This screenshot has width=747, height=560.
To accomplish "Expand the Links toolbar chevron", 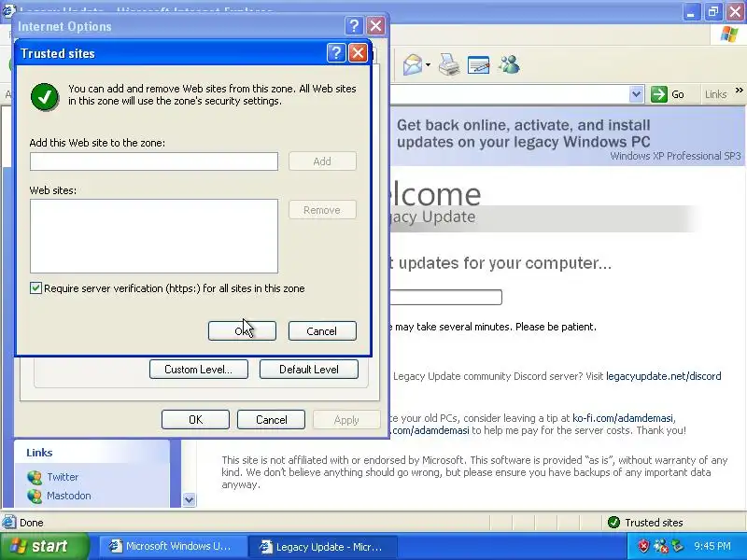I will [x=739, y=90].
